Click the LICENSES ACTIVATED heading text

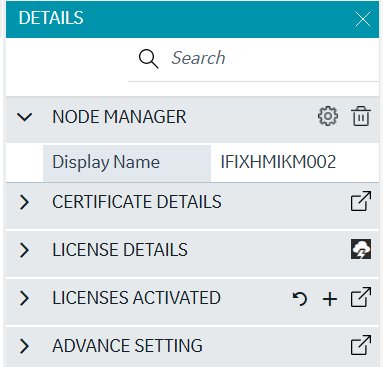pyautogui.click(x=136, y=298)
